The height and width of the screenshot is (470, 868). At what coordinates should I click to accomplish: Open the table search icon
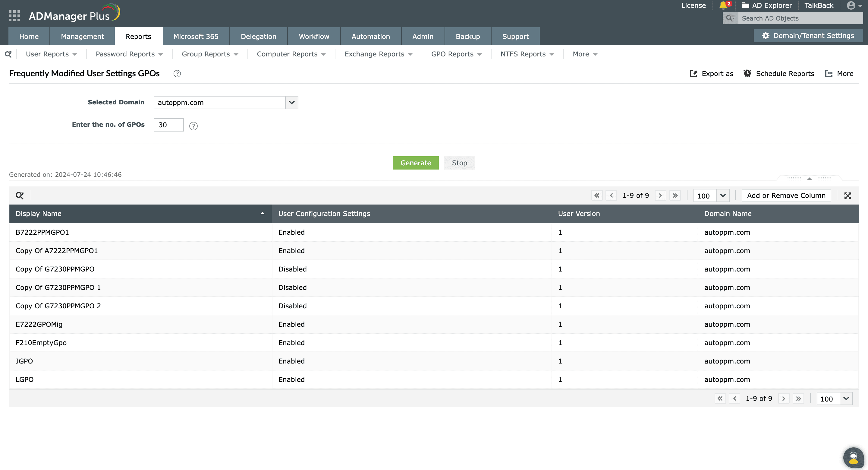[20, 195]
